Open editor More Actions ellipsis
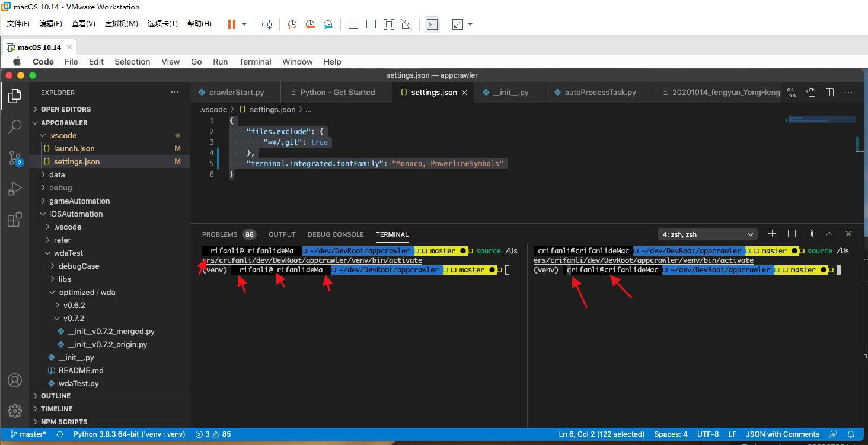 tap(848, 93)
